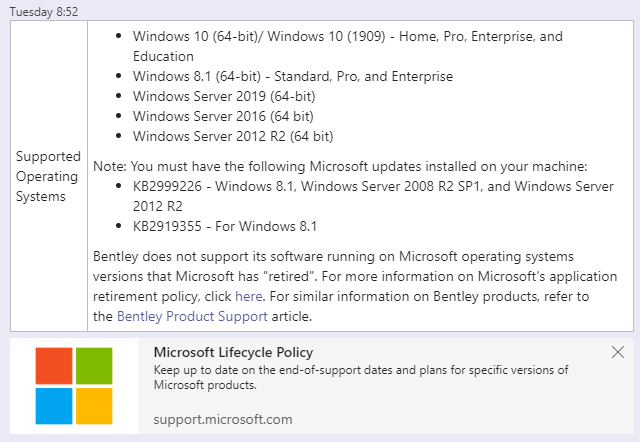Click the Microsoft four-square logo thumbnail
The image size is (640, 442).
(x=74, y=386)
